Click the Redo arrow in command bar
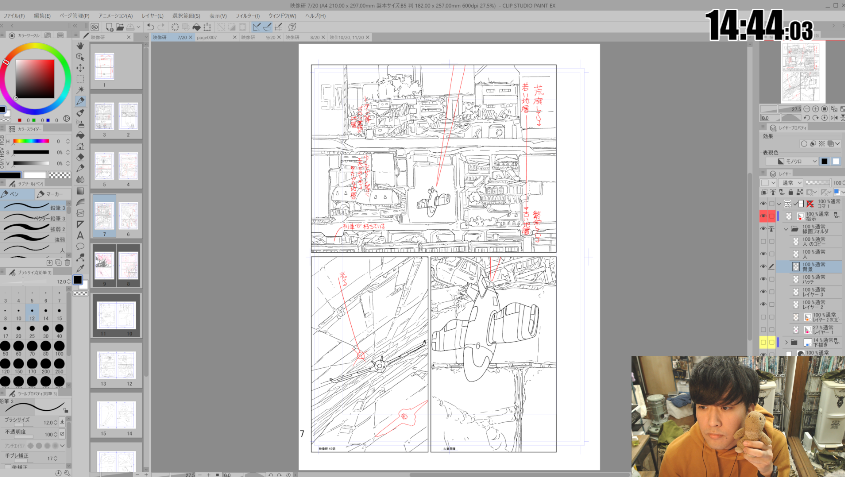This screenshot has height=477, width=845. click(x=161, y=26)
